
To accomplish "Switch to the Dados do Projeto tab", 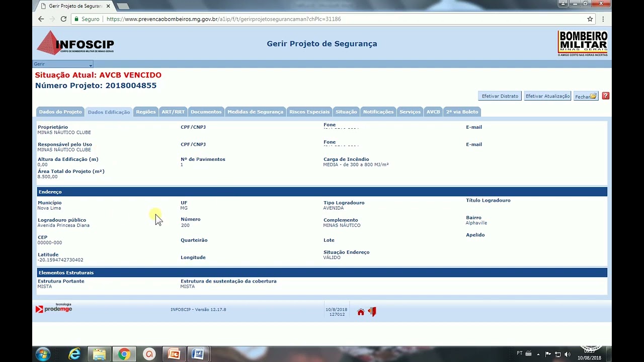I will coord(60,112).
